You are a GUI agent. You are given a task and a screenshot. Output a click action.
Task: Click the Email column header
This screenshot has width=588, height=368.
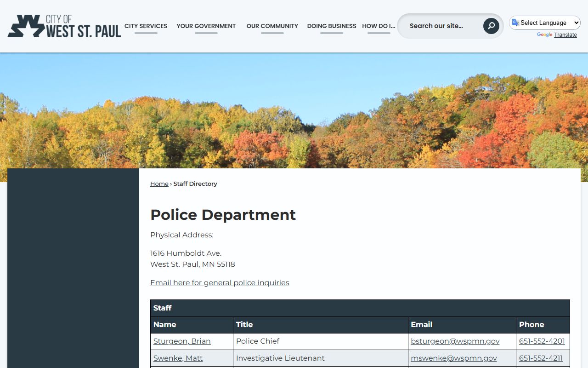(462, 325)
